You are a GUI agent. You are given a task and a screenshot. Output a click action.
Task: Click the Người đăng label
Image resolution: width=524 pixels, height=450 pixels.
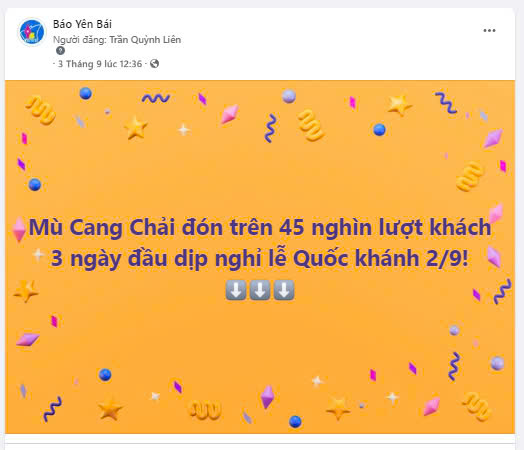80,39
